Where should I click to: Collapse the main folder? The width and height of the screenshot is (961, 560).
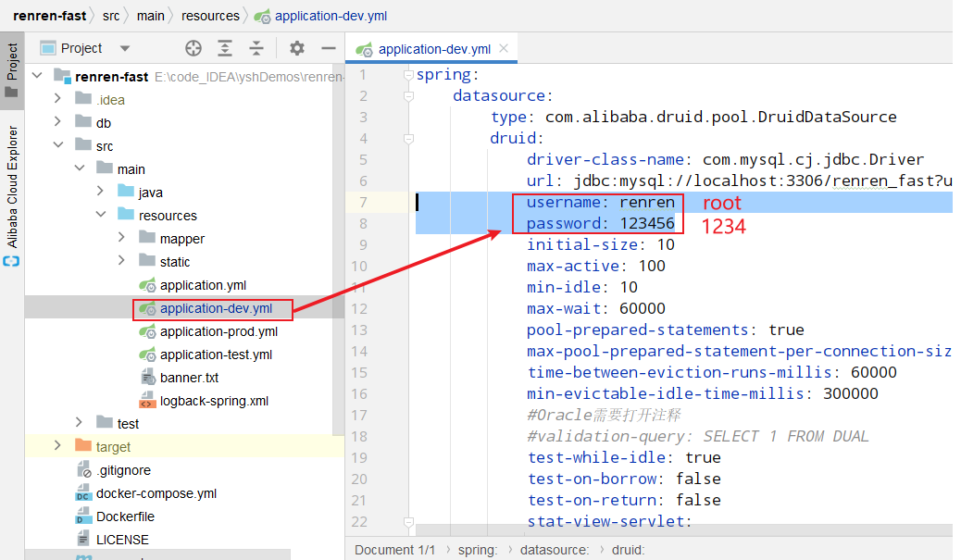tap(80, 168)
